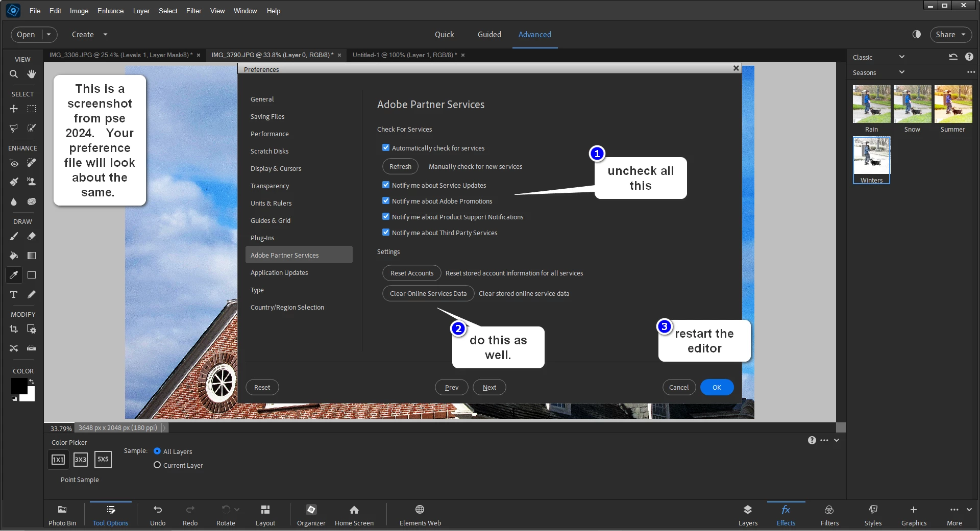Select the Rectangular Marquee tool
This screenshot has width=980, height=531.
[x=32, y=109]
